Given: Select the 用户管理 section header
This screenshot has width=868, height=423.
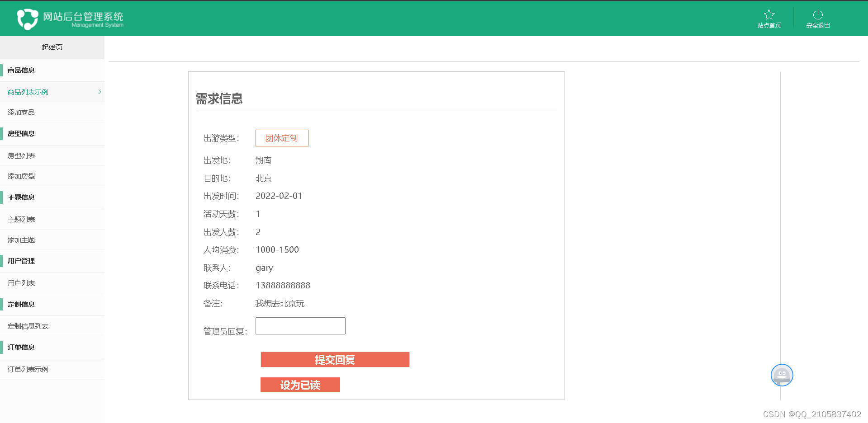Looking at the screenshot, I should 21,261.
